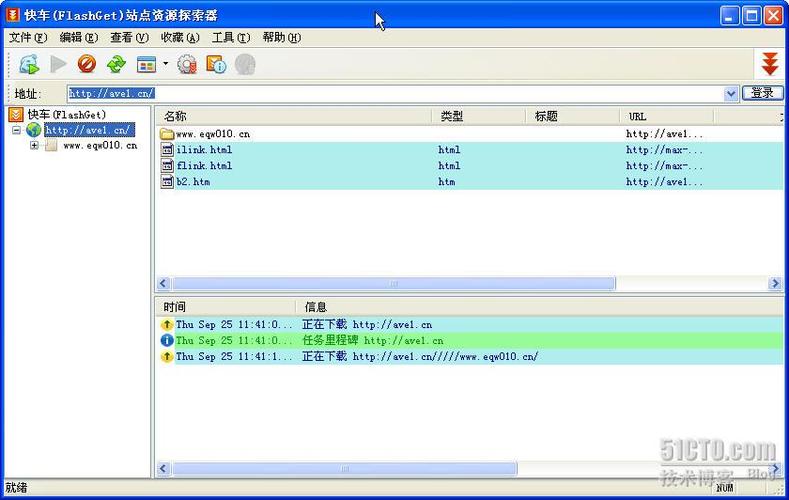The height and width of the screenshot is (500, 789).
Task: Collapse the http://ave1.cn/ tree node
Action: tap(17, 130)
